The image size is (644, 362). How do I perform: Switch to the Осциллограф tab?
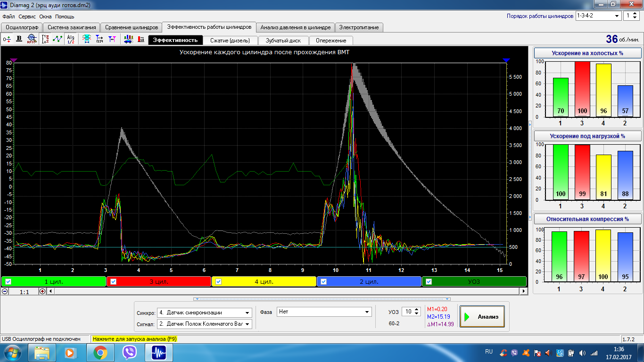[x=22, y=27]
